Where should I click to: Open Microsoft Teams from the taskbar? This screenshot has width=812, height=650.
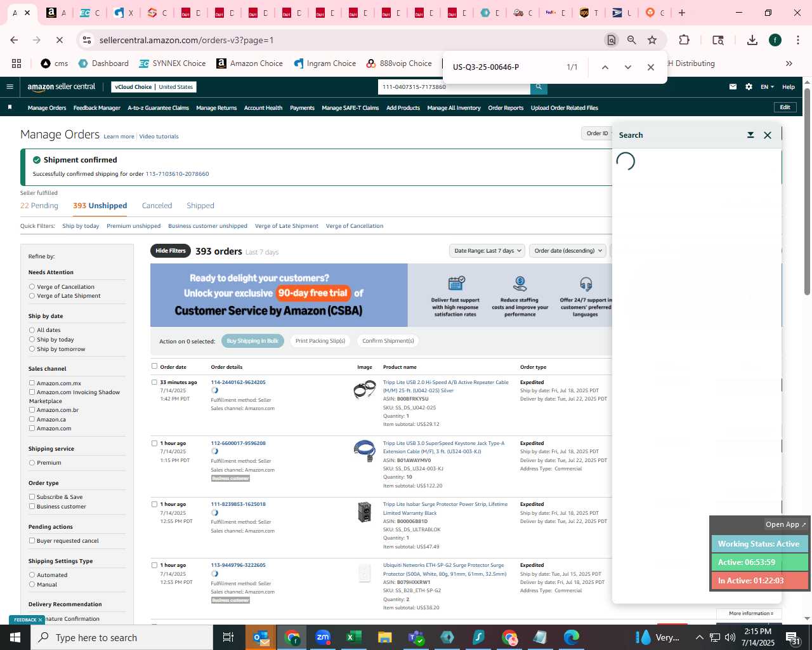click(x=416, y=637)
